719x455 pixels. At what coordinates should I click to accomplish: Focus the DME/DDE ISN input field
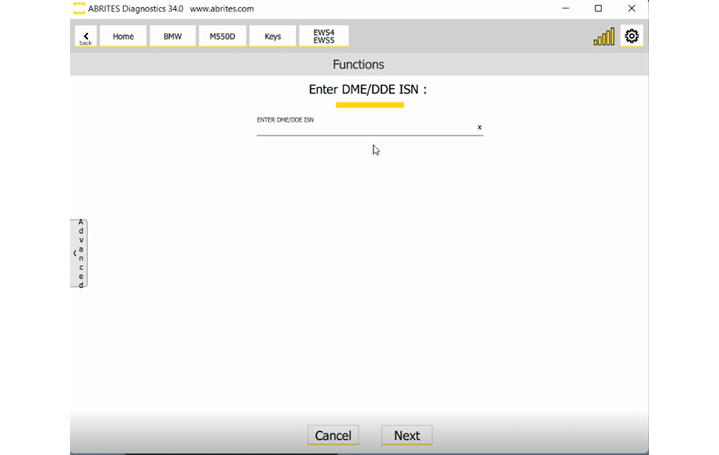pos(365,128)
